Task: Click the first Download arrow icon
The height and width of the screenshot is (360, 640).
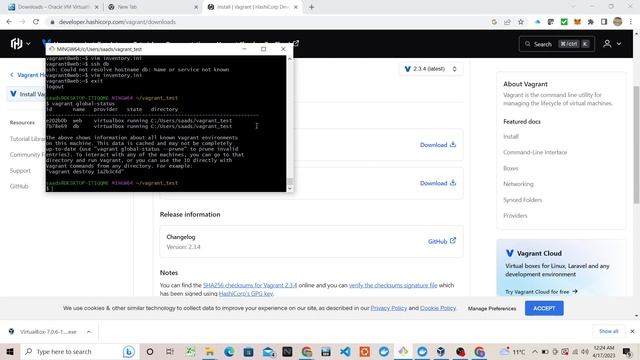Action: (453, 144)
